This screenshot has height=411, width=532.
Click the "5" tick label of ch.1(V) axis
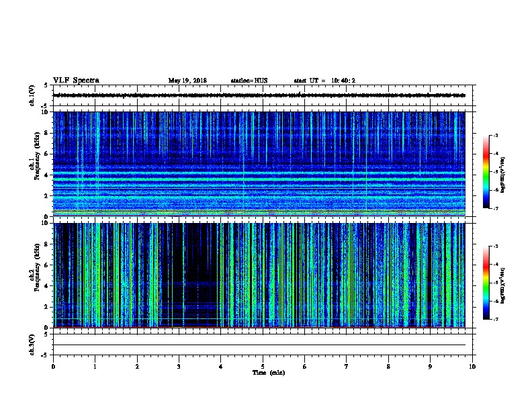point(46,85)
